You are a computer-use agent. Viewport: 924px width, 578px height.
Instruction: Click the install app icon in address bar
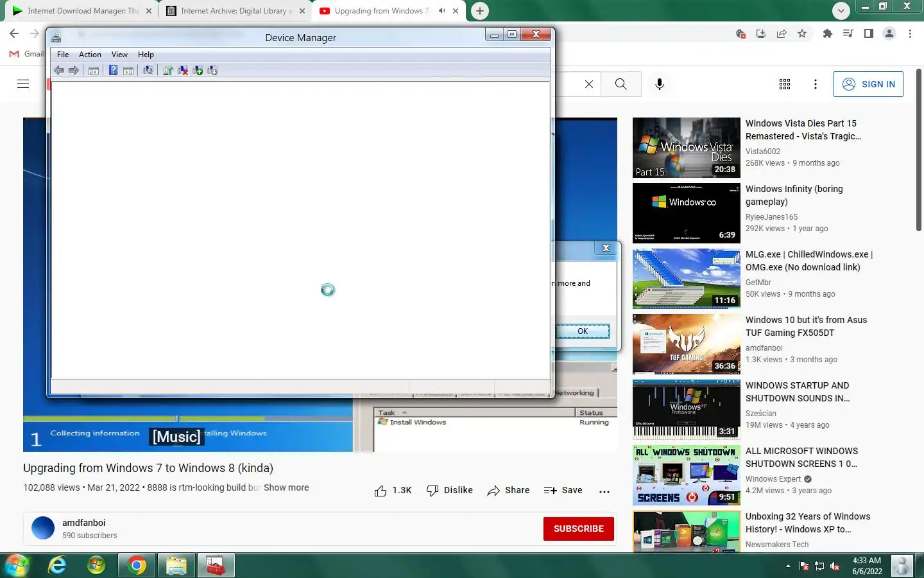pos(761,33)
